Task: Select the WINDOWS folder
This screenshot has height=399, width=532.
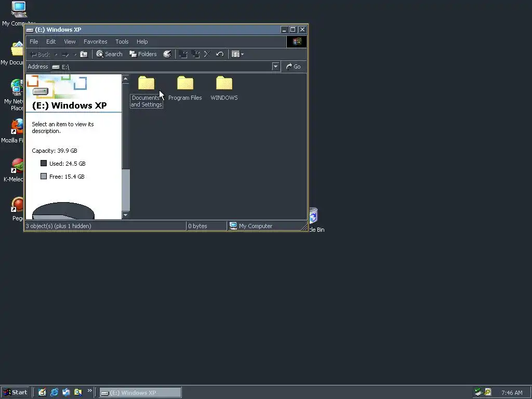Action: click(224, 88)
